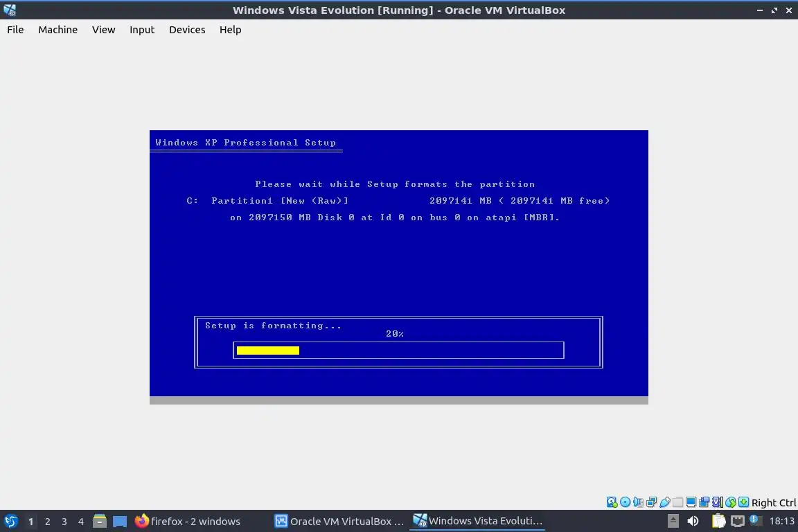
Task: Select the Windows Vista Evoluti... taskbar entry
Action: coord(477,521)
